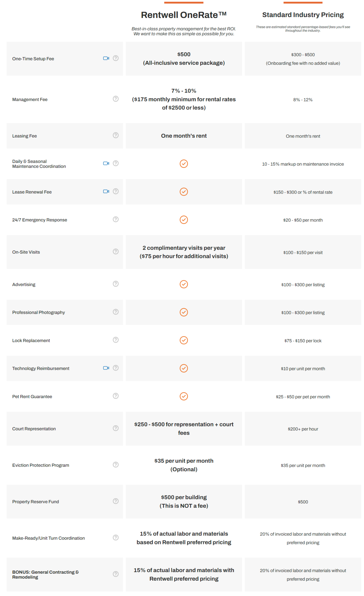Open the Court Representation help tooltip
This screenshot has width=364, height=596.
point(116,428)
